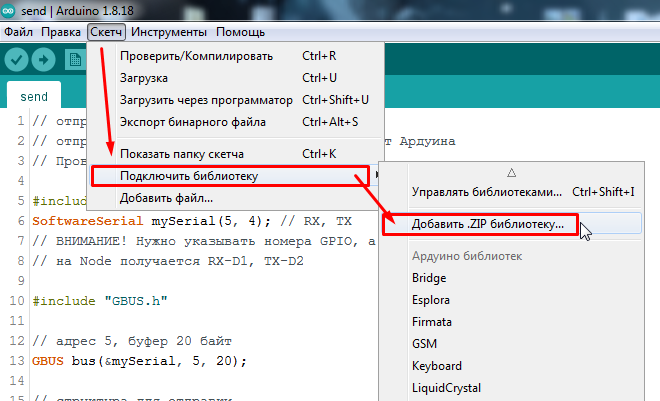The width and height of the screenshot is (660, 401).
Task: Click line number 10 in gutter
Action: 17,301
